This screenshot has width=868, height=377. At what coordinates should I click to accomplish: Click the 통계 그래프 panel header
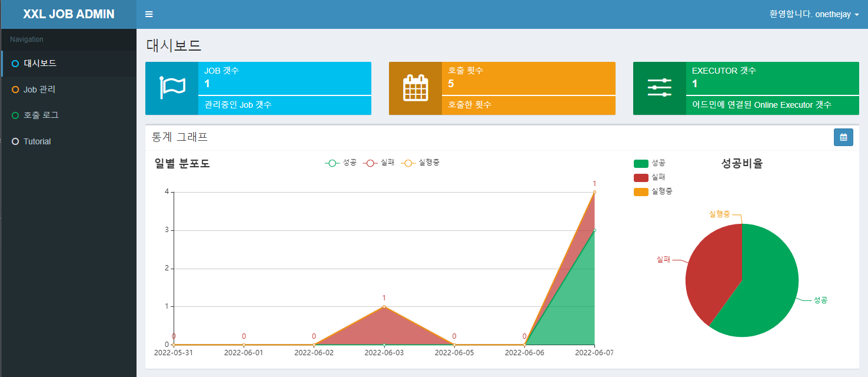pyautogui.click(x=179, y=137)
